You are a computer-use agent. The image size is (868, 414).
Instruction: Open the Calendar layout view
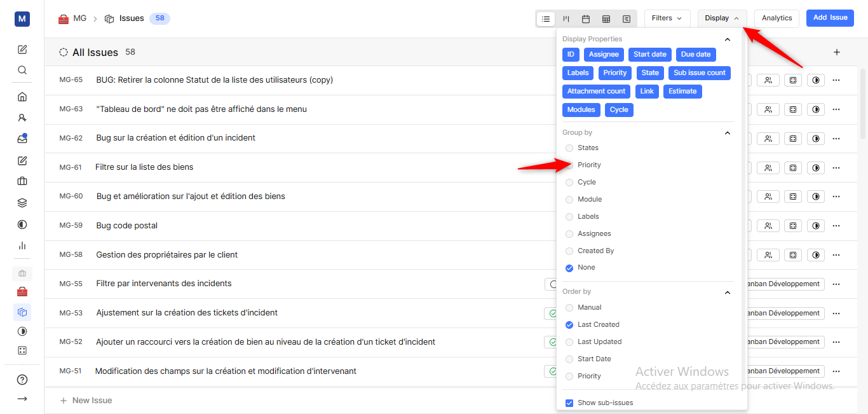click(585, 18)
